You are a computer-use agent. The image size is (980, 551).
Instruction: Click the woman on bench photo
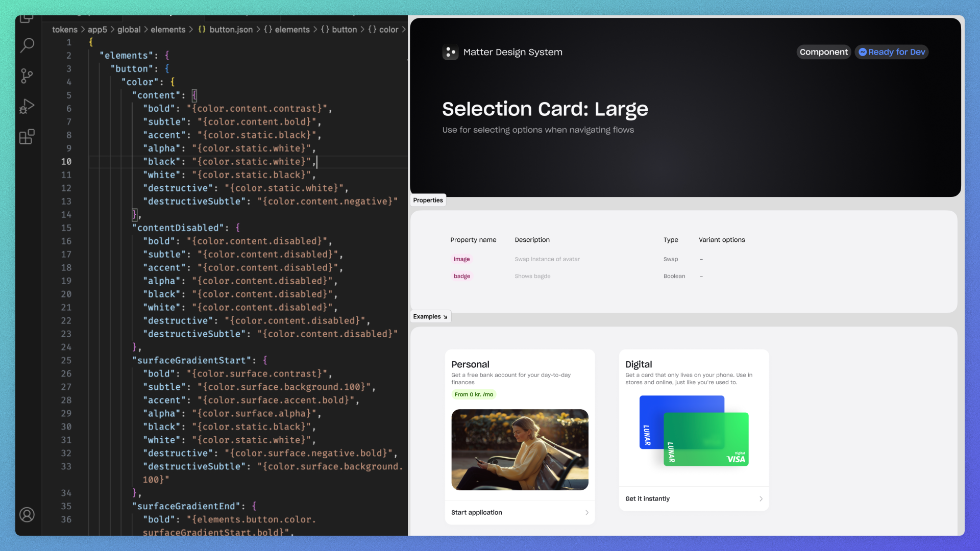(520, 449)
